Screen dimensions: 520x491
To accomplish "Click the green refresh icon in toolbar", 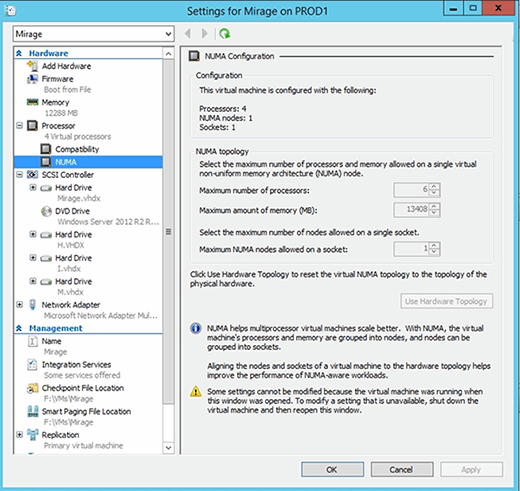I will click(225, 34).
